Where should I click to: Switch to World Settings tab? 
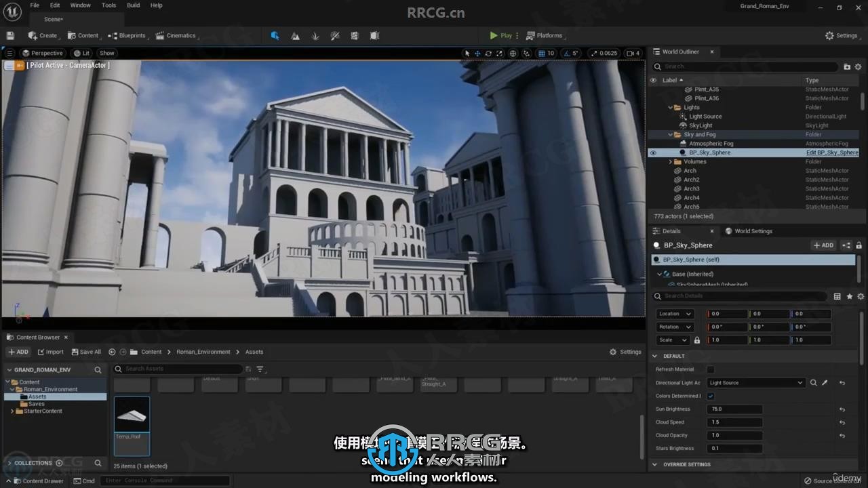749,231
